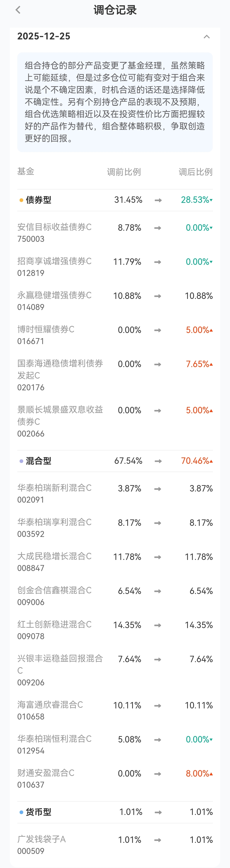Select 财通安盈混合C fund entry

46,778
